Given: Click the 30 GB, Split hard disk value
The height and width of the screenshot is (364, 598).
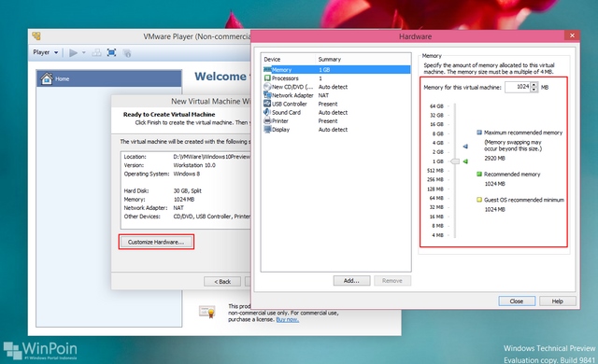Looking at the screenshot, I should [188, 190].
